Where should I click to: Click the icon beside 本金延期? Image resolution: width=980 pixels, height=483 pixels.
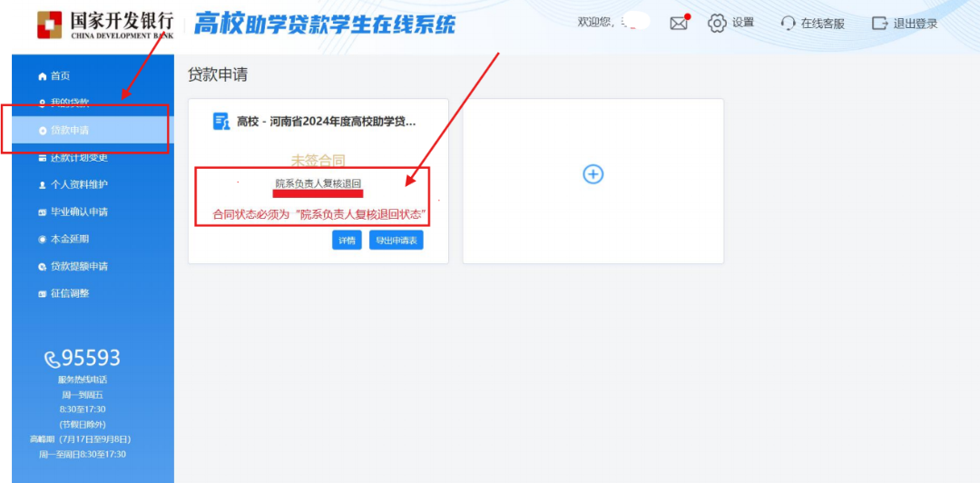(43, 240)
